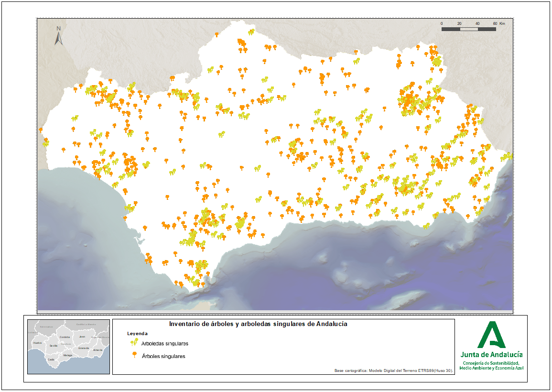This screenshot has width=552, height=392.
Task: Click the 'Granada' label in the inset map
Action: (x=84, y=348)
